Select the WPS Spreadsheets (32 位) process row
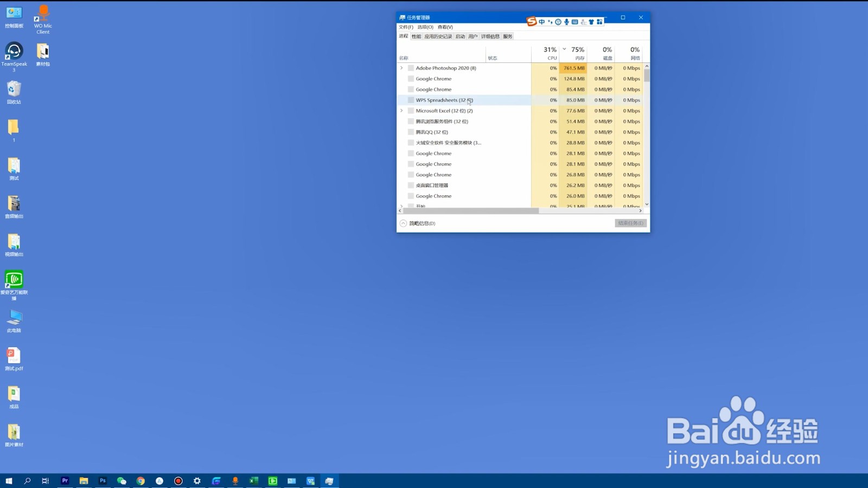 tap(520, 100)
